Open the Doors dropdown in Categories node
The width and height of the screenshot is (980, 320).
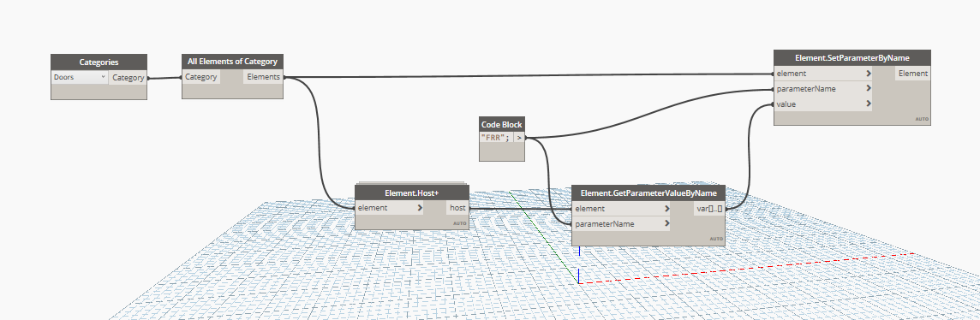pos(80,77)
